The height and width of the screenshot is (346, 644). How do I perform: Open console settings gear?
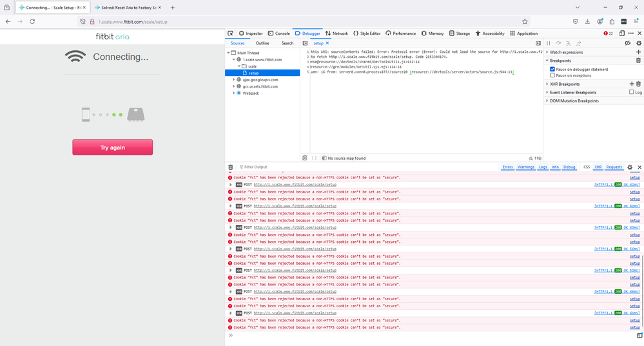tap(630, 167)
